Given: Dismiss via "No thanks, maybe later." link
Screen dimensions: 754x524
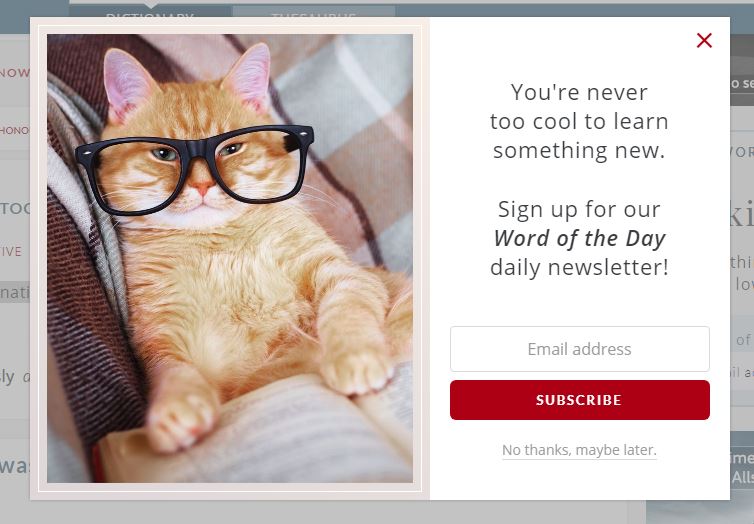Looking at the screenshot, I should [x=579, y=450].
